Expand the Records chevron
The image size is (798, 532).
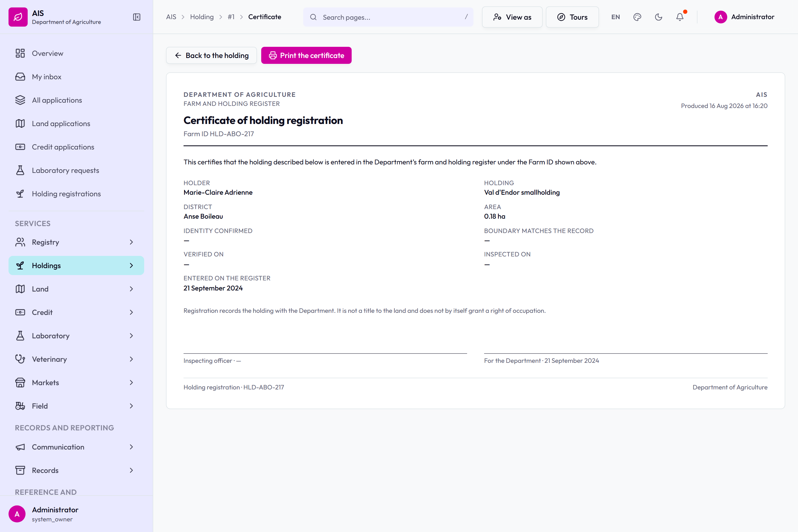131,470
